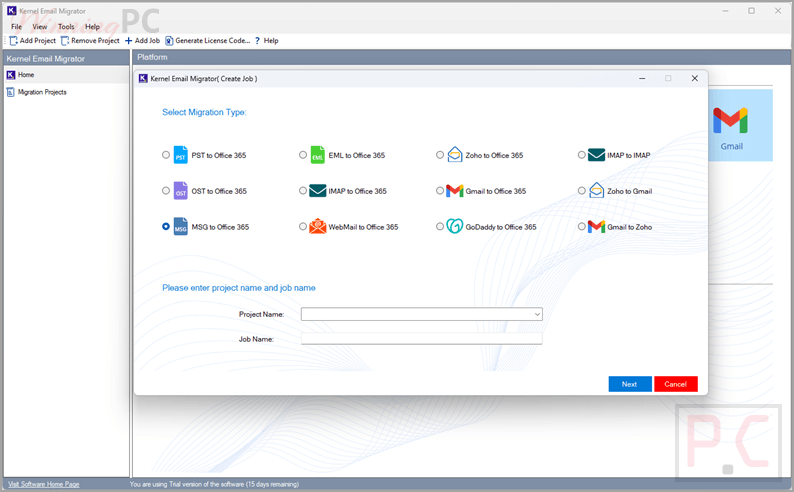Select Gmail to Zoho radio button
The height and width of the screenshot is (492, 794).
click(582, 226)
